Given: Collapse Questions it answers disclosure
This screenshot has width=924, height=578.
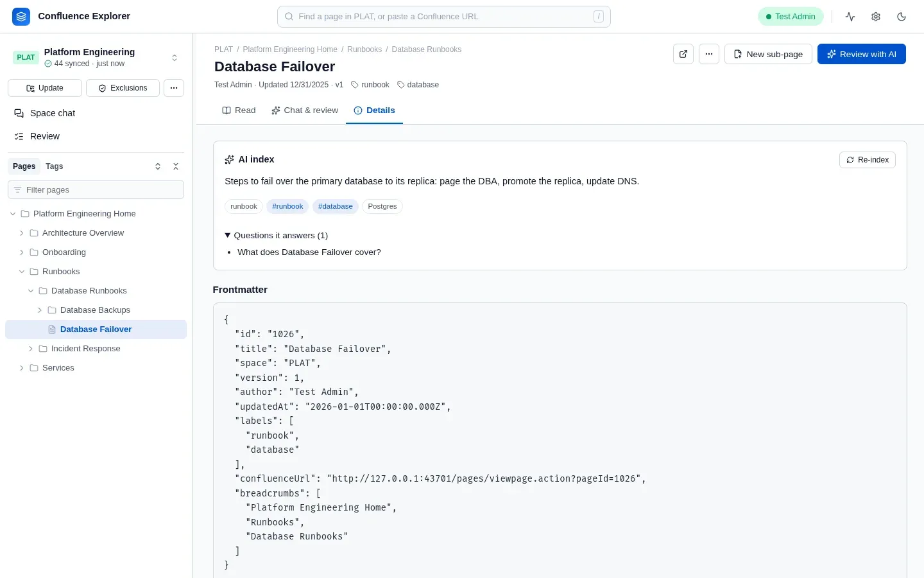Looking at the screenshot, I should click(277, 236).
